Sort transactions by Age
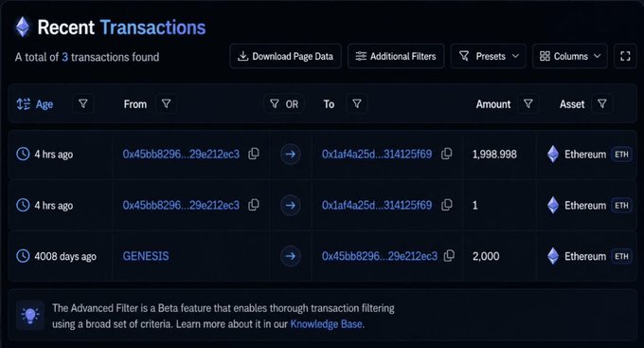The height and width of the screenshot is (348, 644). [35, 104]
